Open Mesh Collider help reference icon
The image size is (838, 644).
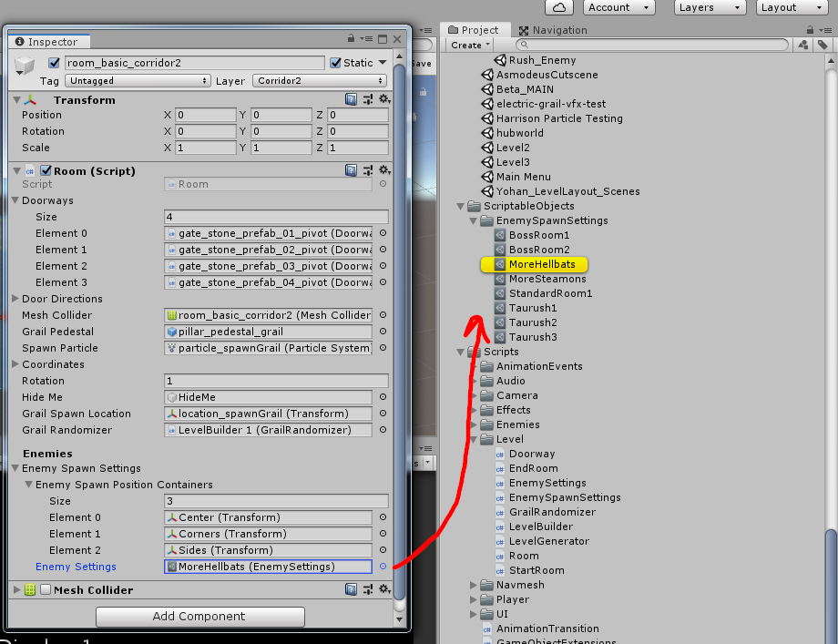click(x=351, y=589)
